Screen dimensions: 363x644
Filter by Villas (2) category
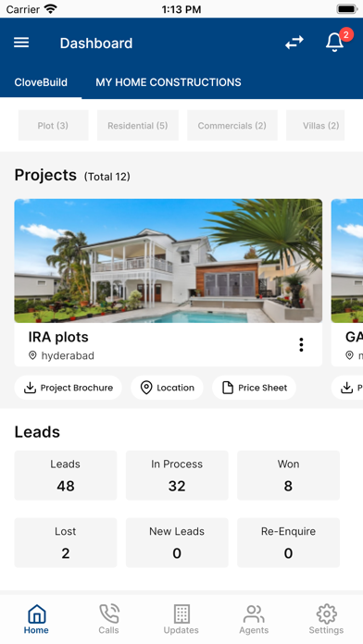[x=316, y=125]
